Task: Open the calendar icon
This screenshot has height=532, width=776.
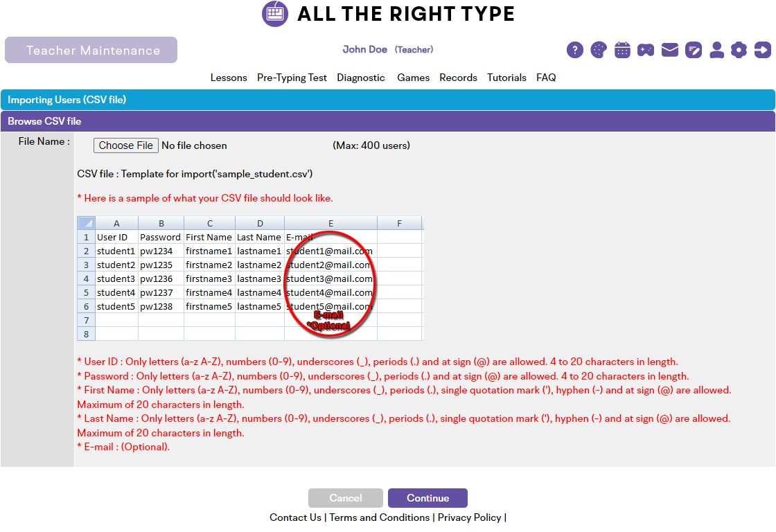Action: click(622, 50)
